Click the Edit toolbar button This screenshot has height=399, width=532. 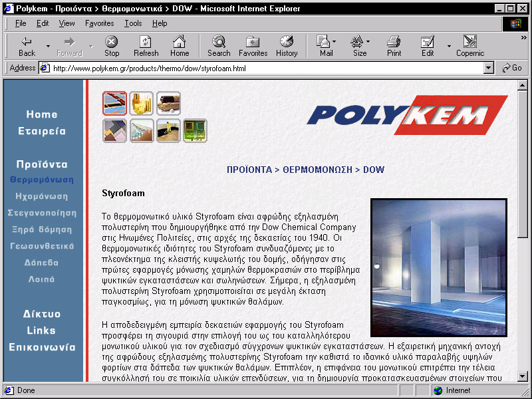[x=428, y=46]
